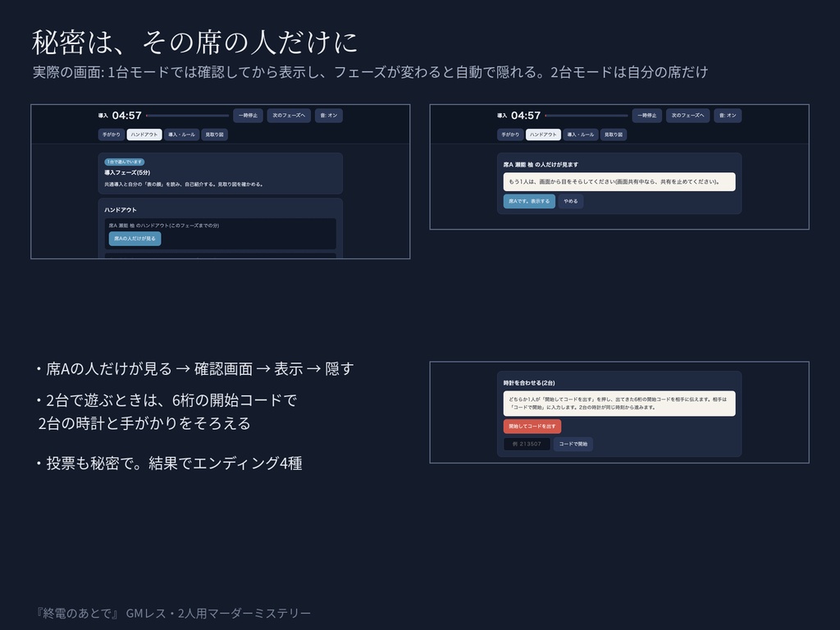The width and height of the screenshot is (840, 630).
Task: Click 04:57 timer in right screenshot
Action: (x=526, y=115)
